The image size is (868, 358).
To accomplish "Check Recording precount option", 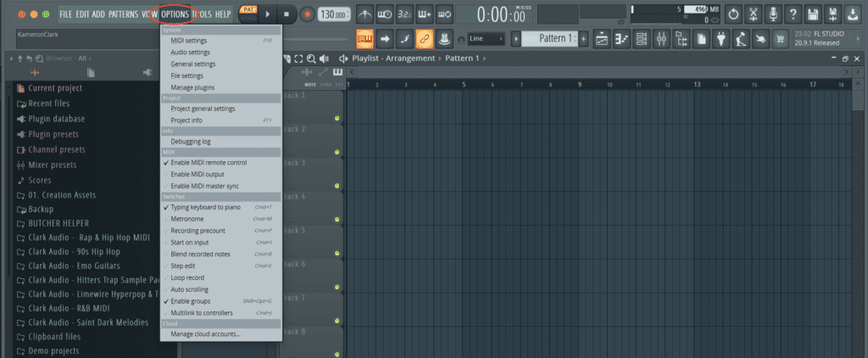I will point(221,231).
